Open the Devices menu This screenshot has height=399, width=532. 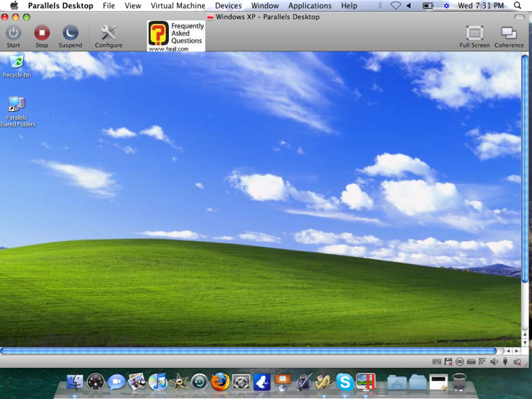click(x=229, y=5)
